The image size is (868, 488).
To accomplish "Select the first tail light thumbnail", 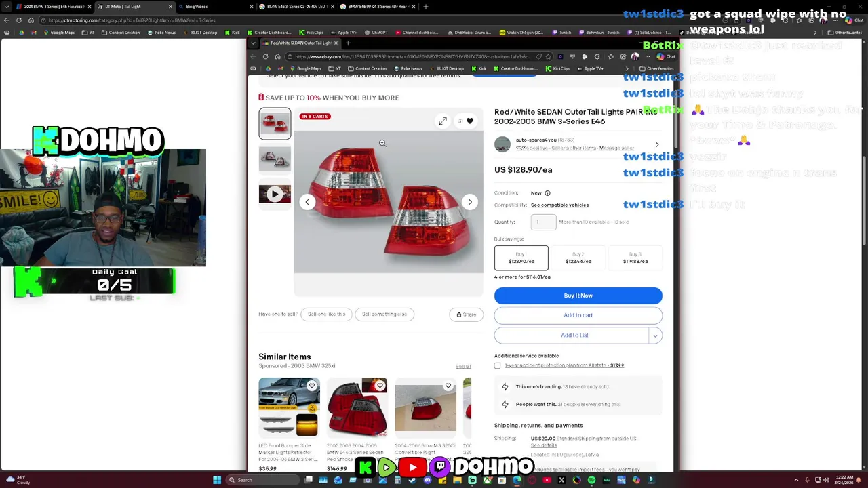I will point(275,123).
